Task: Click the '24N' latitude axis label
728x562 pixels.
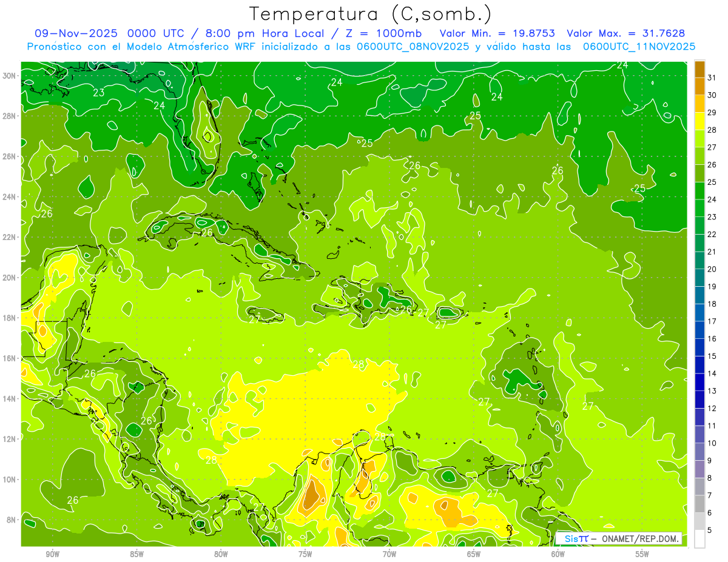Action: pos(10,196)
